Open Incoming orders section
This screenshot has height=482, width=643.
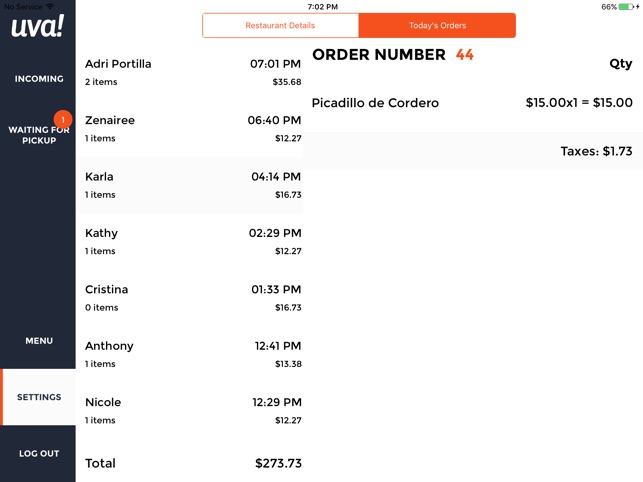(39, 79)
